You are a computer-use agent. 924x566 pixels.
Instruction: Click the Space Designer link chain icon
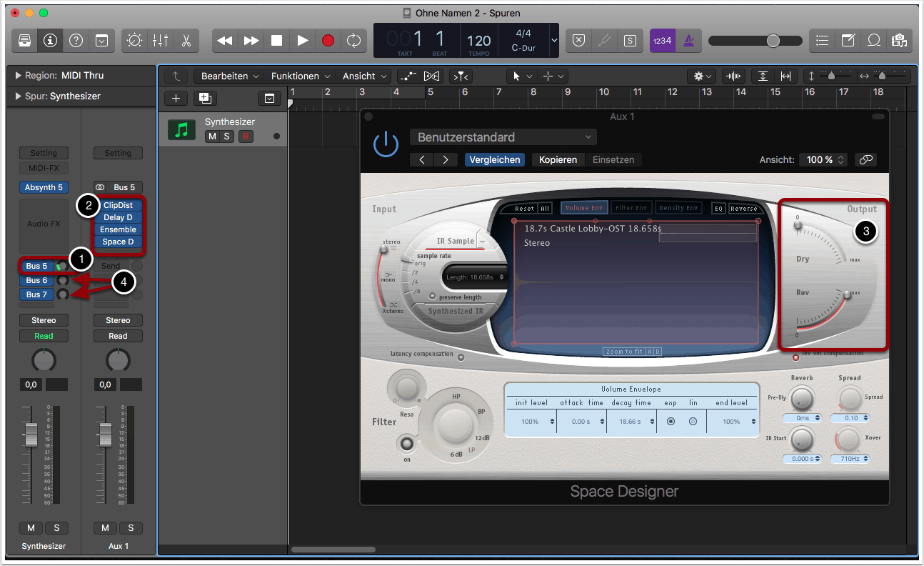point(865,160)
